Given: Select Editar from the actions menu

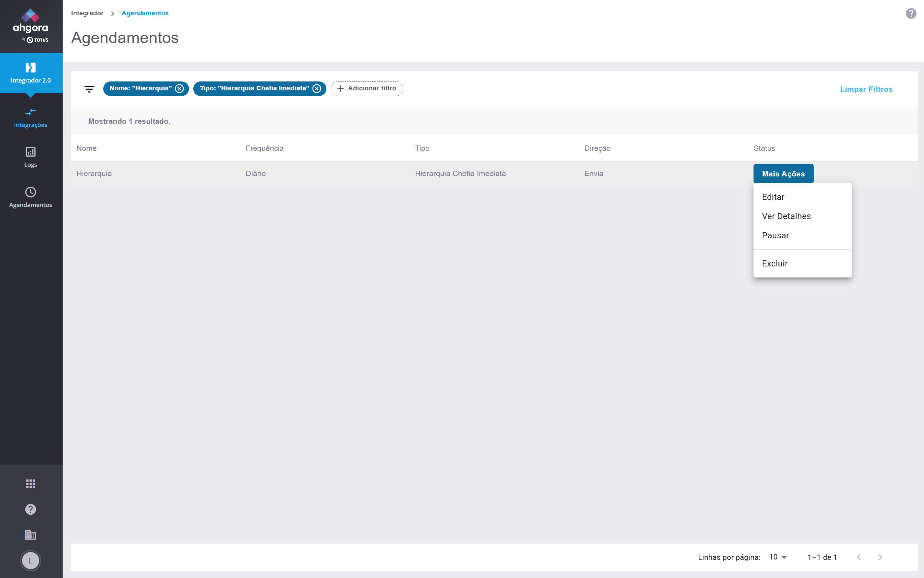Looking at the screenshot, I should coord(773,197).
